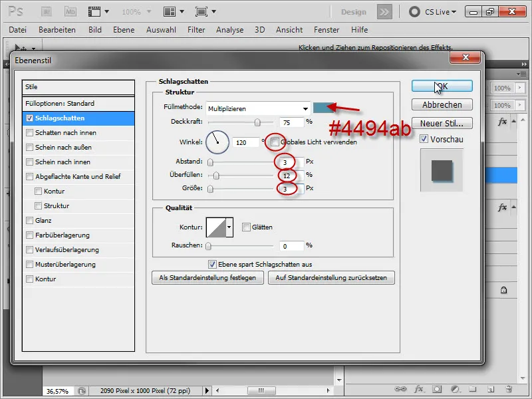Click the status bar document info icon
Image resolution: width=532 pixels, height=399 pixels.
tap(81, 391)
